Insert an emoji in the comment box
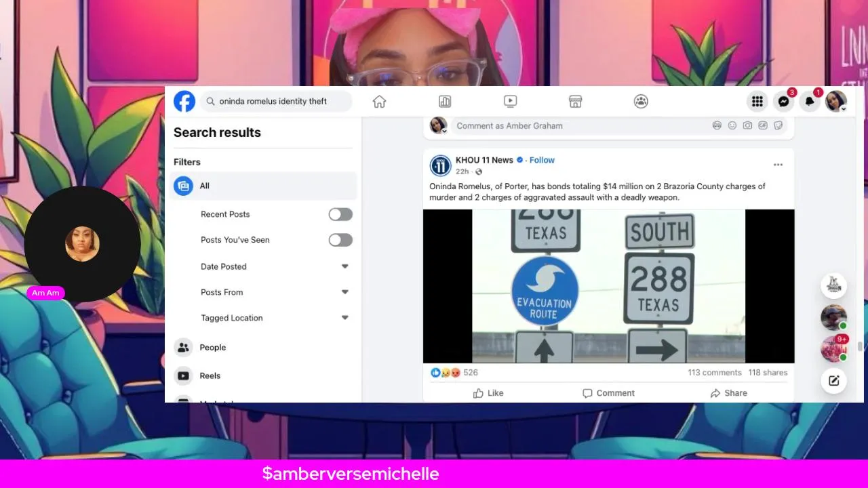Viewport: 868px width, 488px height. point(732,125)
